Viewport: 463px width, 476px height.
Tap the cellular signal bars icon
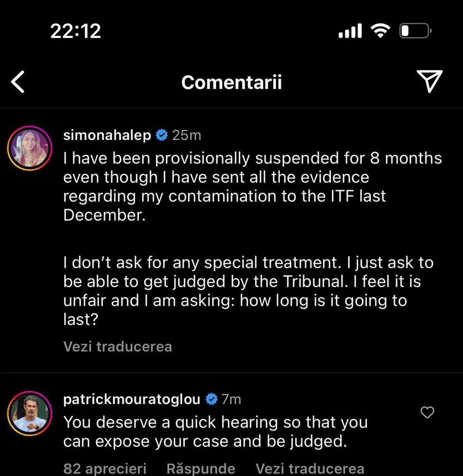coord(350,32)
